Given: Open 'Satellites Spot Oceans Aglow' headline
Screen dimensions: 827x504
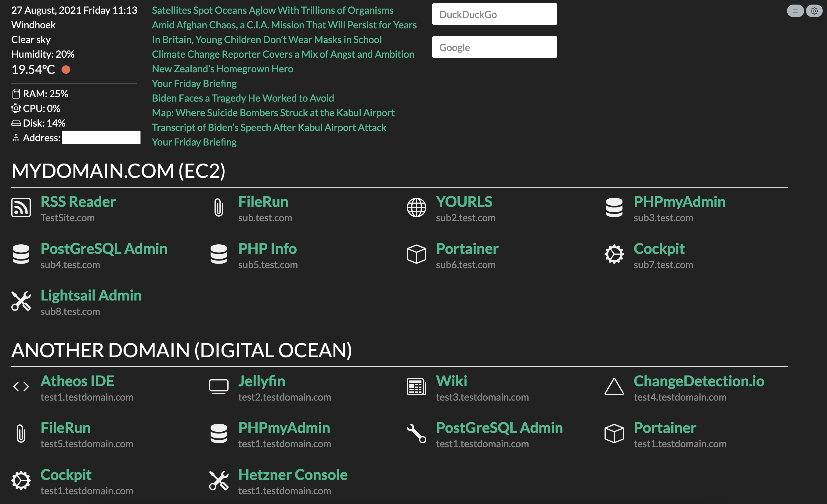Looking at the screenshot, I should (x=273, y=10).
